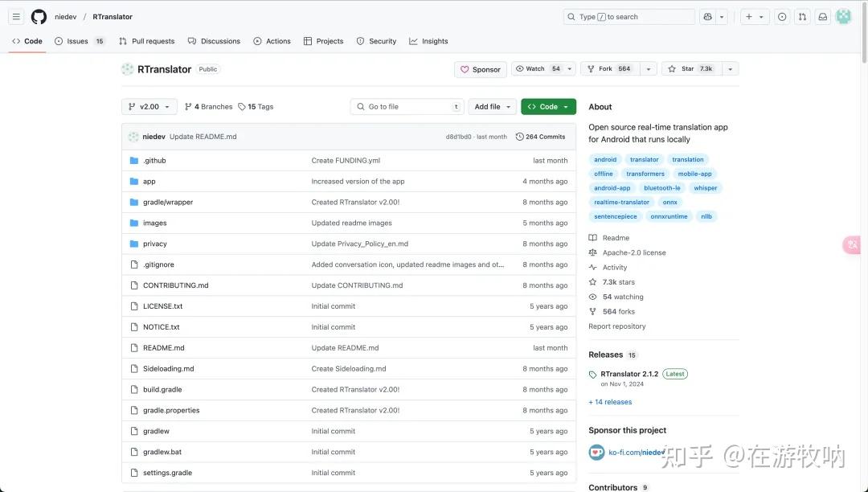
Task: Select the onnxruntime topic tag
Action: point(669,216)
